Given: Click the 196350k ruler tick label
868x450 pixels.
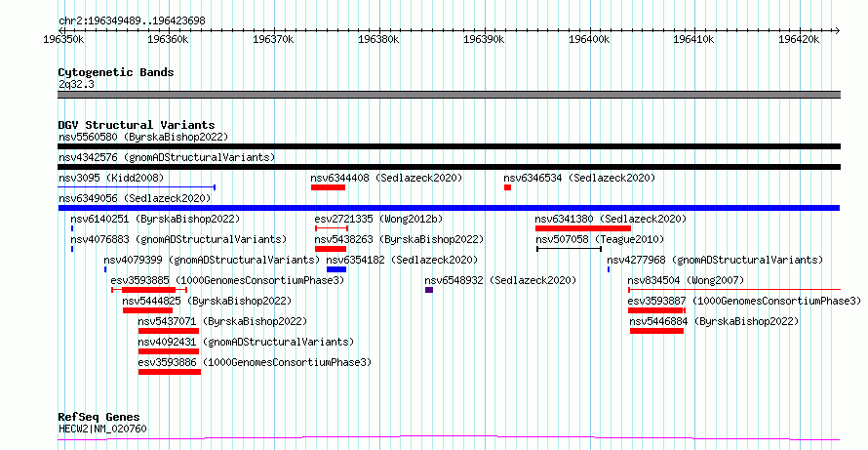Looking at the screenshot, I should [x=64, y=39].
